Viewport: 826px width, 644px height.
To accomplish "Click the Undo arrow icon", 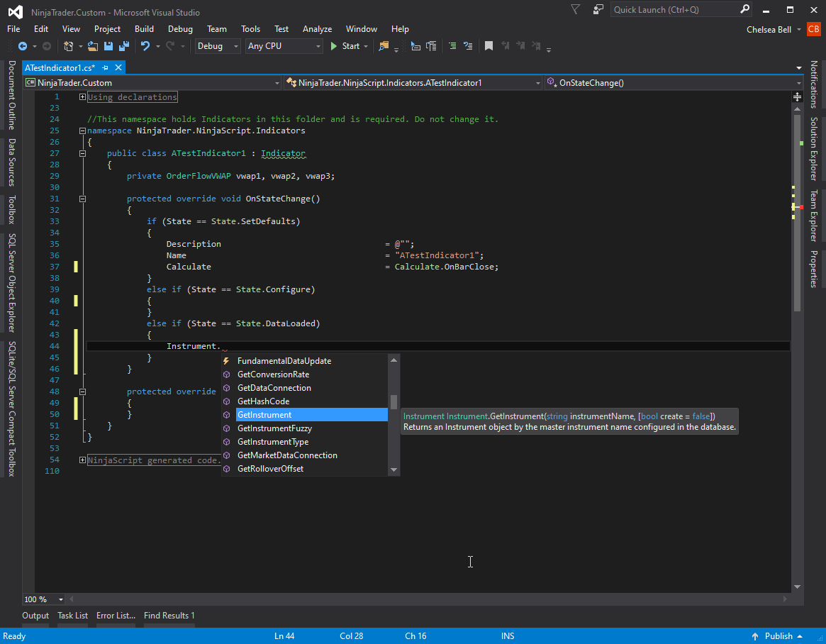I will 145,46.
